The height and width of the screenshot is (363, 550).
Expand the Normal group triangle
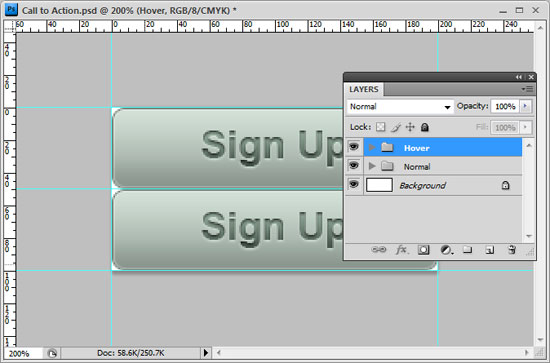(372, 166)
